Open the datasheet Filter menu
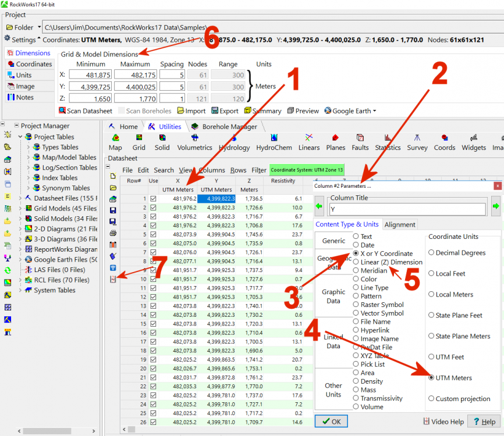The width and height of the screenshot is (504, 436). (259, 170)
